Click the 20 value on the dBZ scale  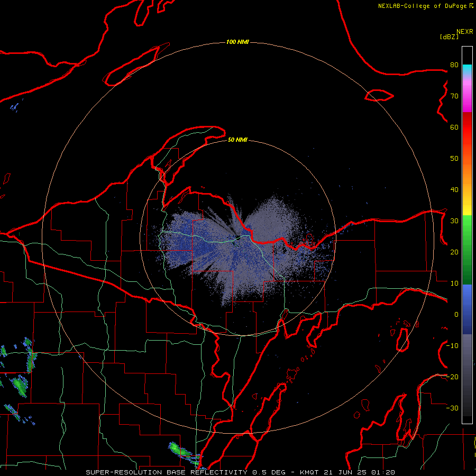454,252
